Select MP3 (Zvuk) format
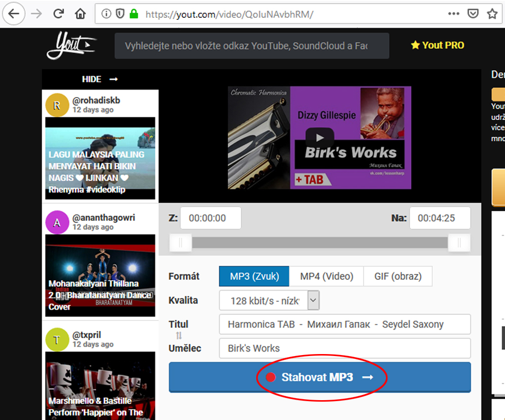The image size is (505, 420). tap(254, 276)
